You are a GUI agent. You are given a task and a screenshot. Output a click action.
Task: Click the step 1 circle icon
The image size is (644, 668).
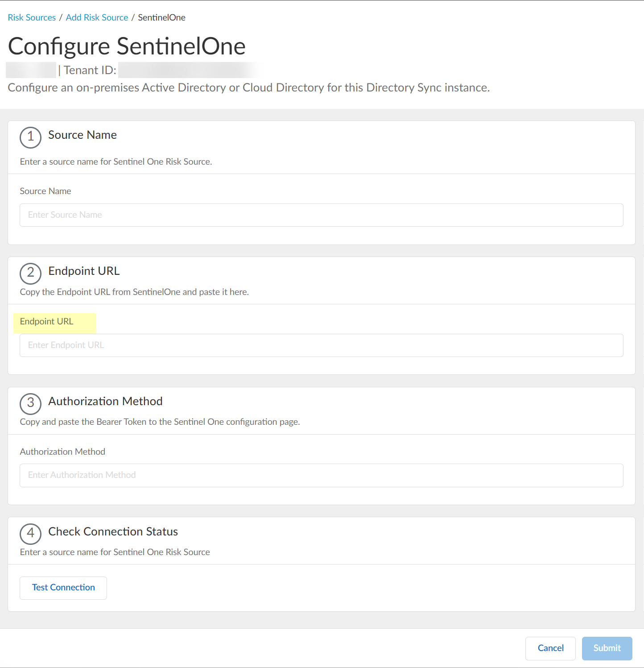[30, 137]
